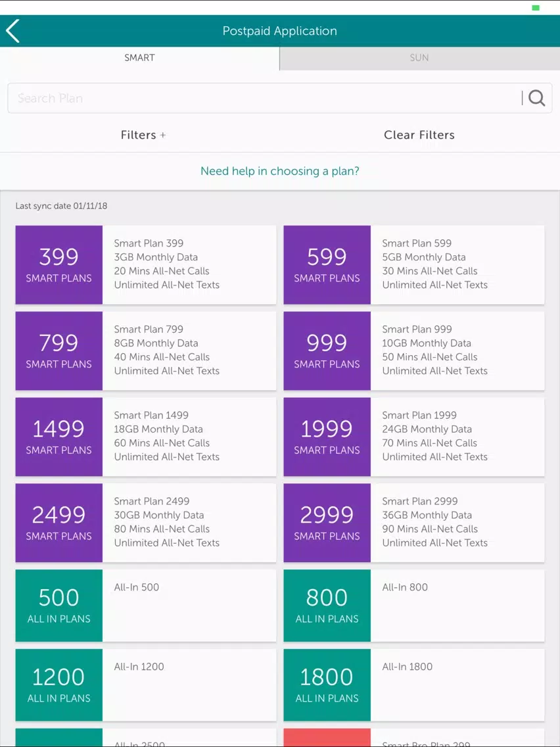Select the purple 1999 Smart Plans tile
The image size is (560, 747).
327,437
